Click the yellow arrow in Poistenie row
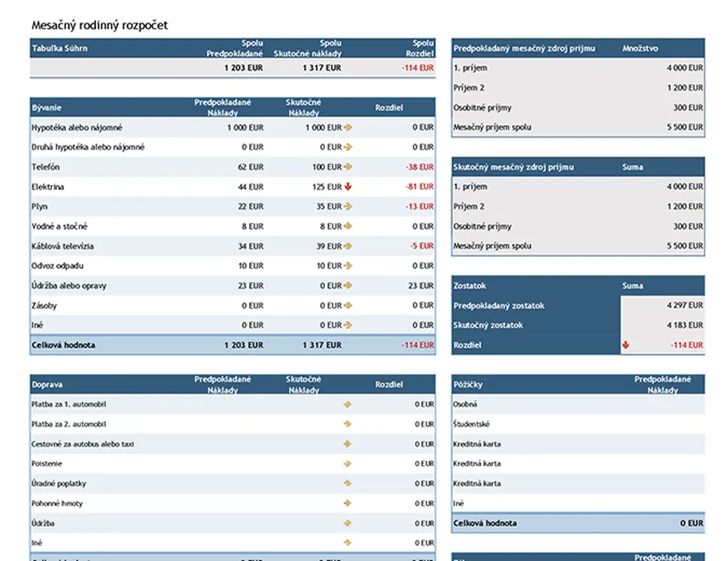The width and height of the screenshot is (728, 561). [x=348, y=464]
